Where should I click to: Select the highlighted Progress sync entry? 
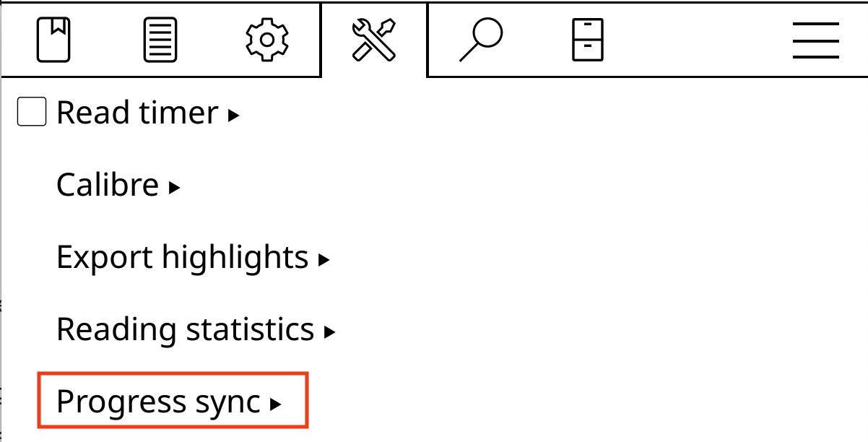click(159, 401)
